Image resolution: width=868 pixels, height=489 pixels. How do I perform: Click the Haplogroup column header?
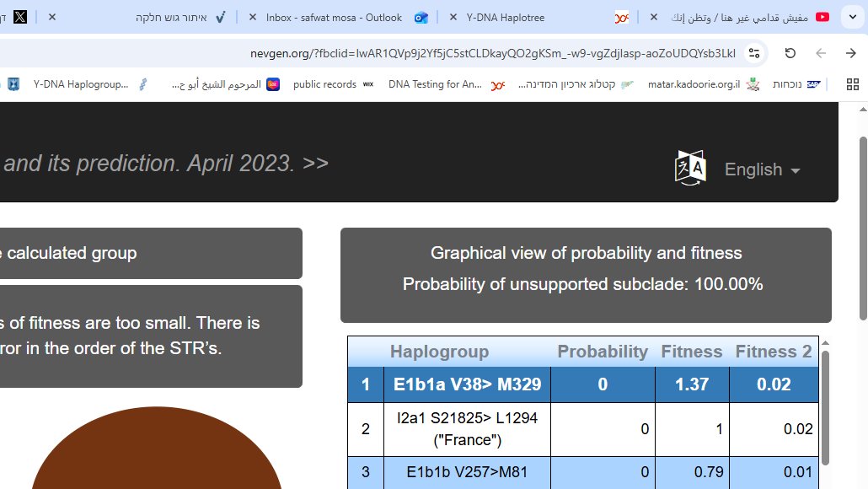(x=440, y=352)
